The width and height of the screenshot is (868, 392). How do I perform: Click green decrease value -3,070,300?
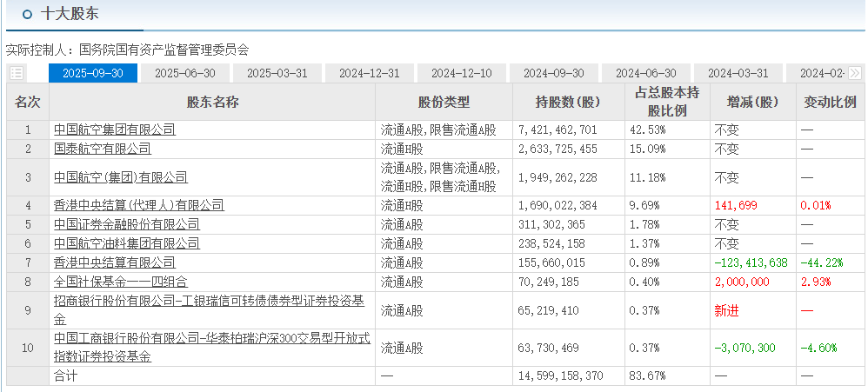(745, 348)
